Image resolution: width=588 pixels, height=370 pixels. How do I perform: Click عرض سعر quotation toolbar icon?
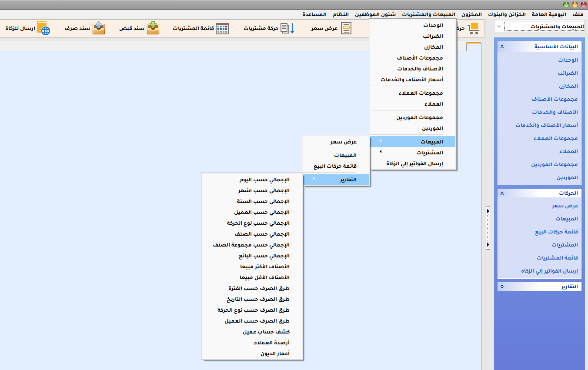click(x=346, y=28)
